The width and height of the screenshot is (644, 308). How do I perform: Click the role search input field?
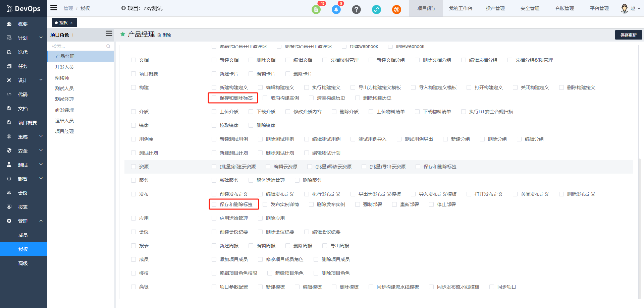(79, 46)
